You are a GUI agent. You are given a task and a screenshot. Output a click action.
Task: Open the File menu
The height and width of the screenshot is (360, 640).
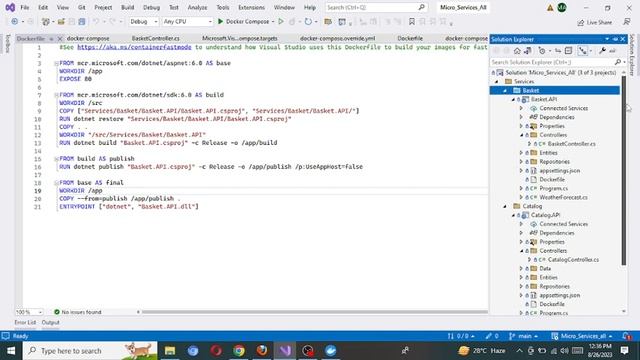pyautogui.click(x=25, y=7)
